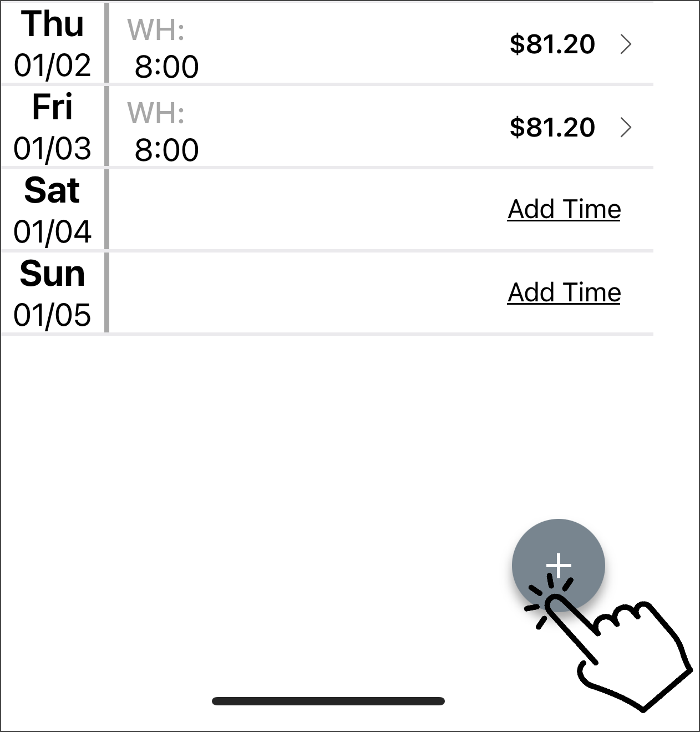Select the $81.20 amount on Thursday
The width and height of the screenshot is (700, 732).
pyautogui.click(x=552, y=44)
